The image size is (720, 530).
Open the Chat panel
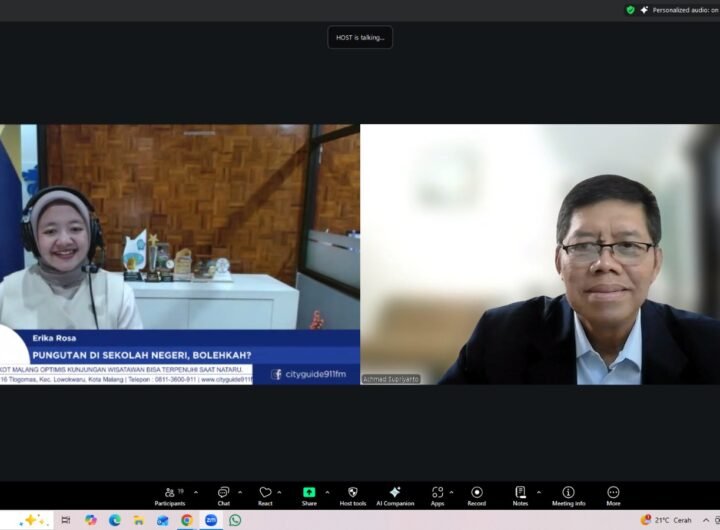[223, 494]
